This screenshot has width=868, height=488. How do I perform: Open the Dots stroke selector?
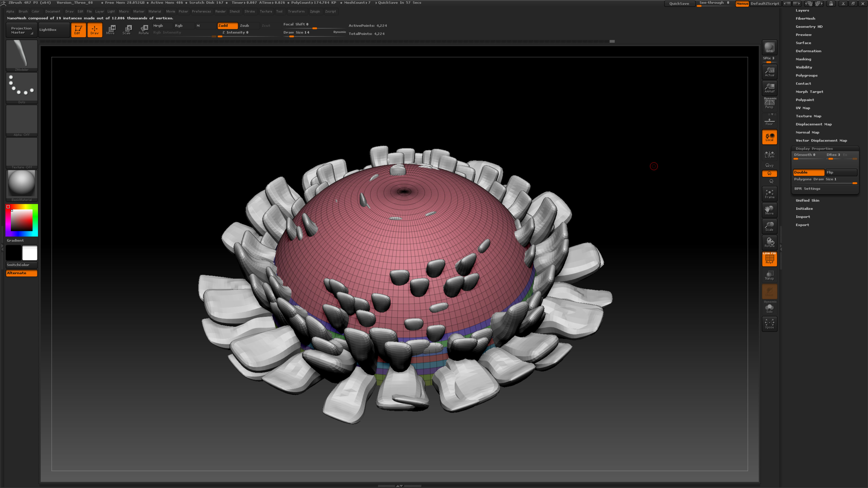pyautogui.click(x=21, y=88)
